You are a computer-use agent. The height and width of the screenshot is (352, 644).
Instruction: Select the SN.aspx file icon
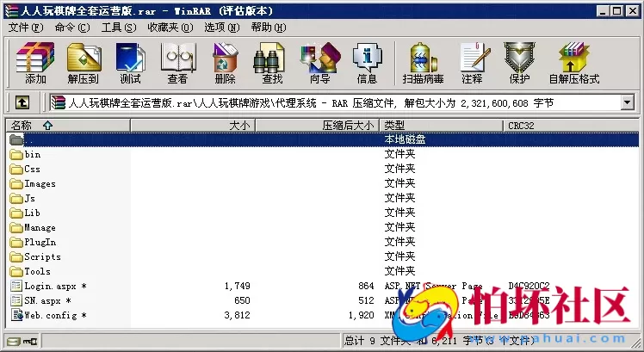[16, 300]
